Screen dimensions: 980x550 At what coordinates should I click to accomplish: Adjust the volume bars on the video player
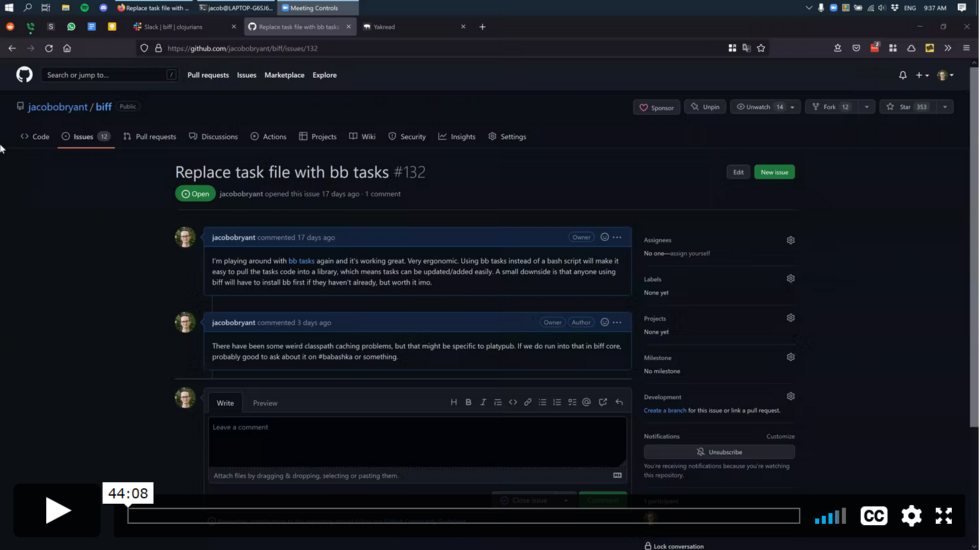pyautogui.click(x=830, y=516)
